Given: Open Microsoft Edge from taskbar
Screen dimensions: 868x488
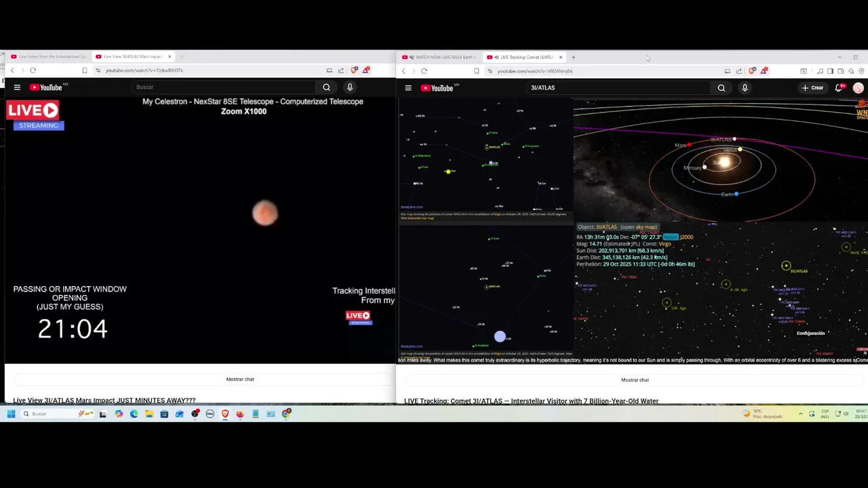Looking at the screenshot, I should tap(134, 413).
